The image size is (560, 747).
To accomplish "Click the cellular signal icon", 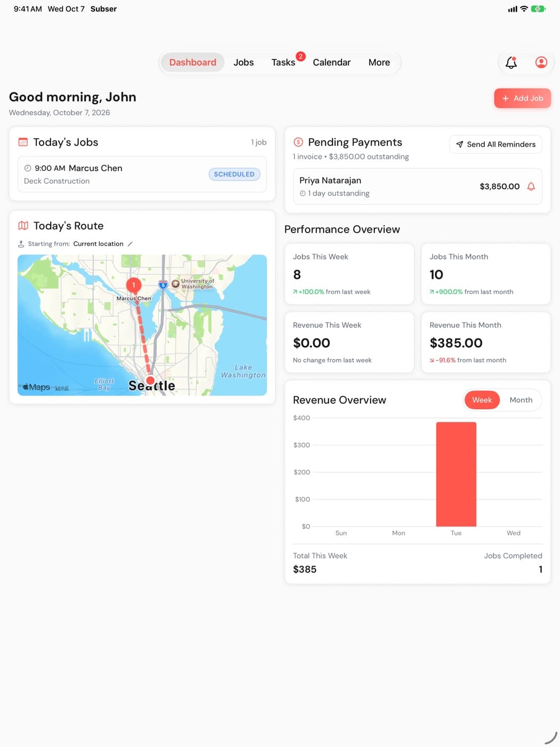I will click(513, 9).
